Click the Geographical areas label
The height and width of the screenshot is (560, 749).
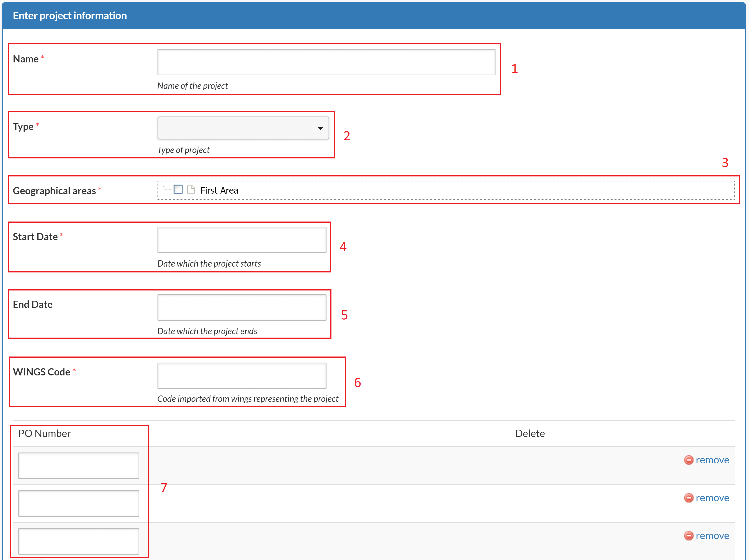[x=54, y=191]
